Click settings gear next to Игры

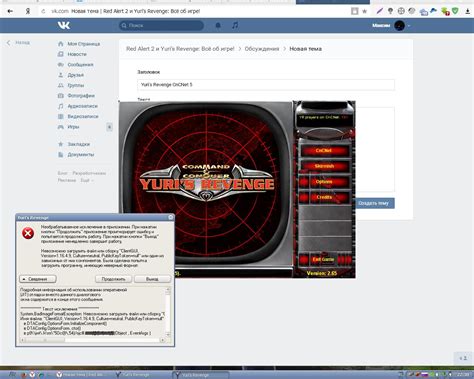click(109, 127)
